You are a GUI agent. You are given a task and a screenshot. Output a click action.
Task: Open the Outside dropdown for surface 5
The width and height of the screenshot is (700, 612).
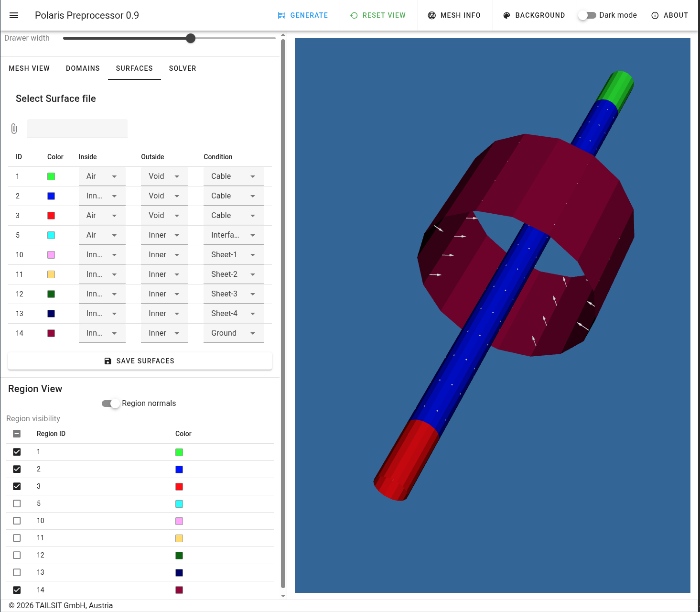[x=164, y=235]
